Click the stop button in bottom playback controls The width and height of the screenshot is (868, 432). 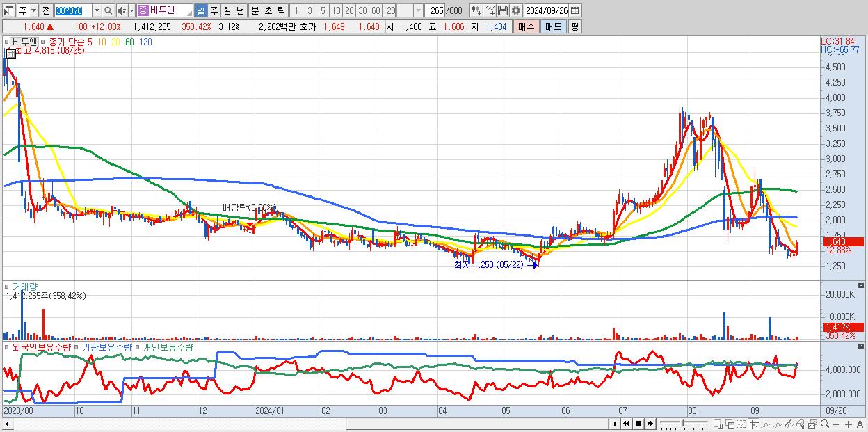click(x=638, y=424)
